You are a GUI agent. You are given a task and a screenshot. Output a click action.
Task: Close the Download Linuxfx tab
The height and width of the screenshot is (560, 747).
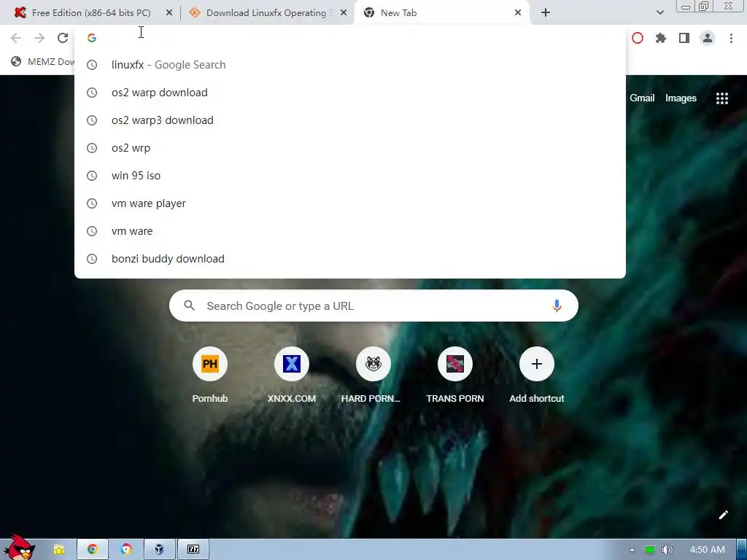pos(344,13)
